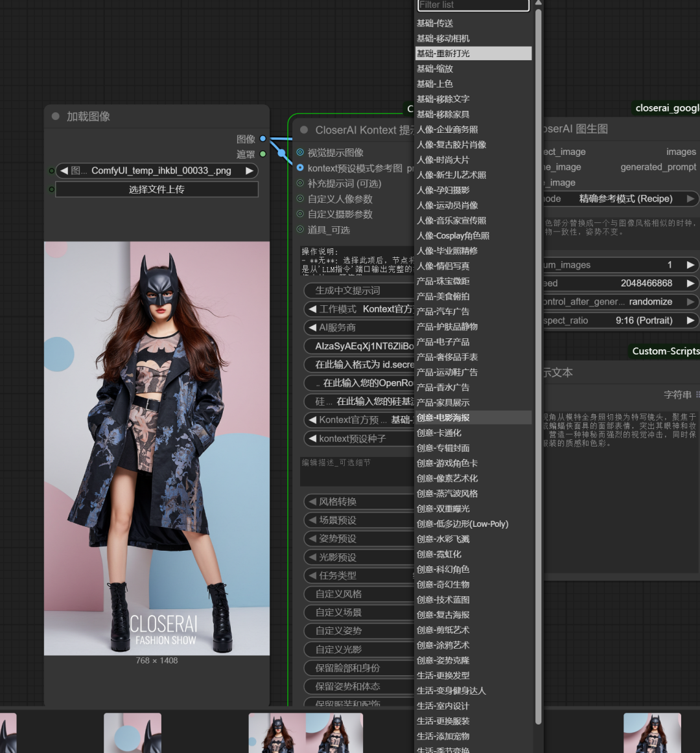Image resolution: width=700 pixels, height=753 pixels.
Task: Click the 自定义姿势 text field
Action: (359, 631)
